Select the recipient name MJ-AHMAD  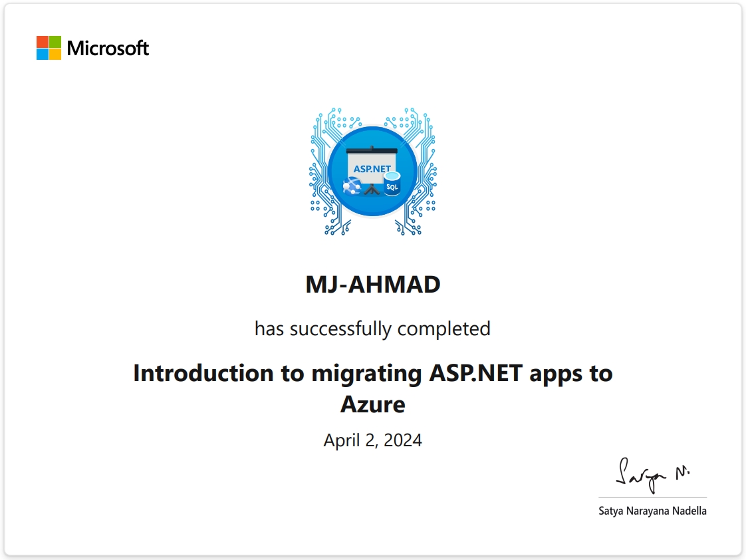point(372,285)
